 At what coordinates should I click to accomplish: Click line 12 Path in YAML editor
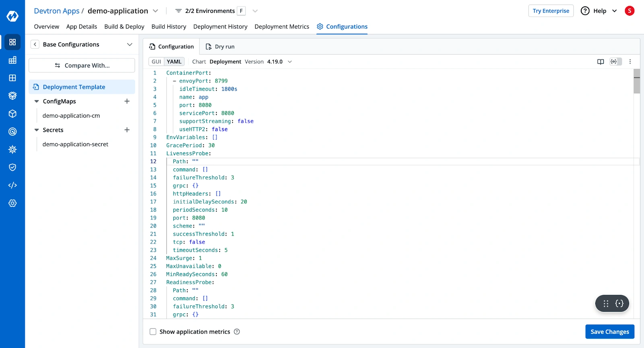(186, 162)
